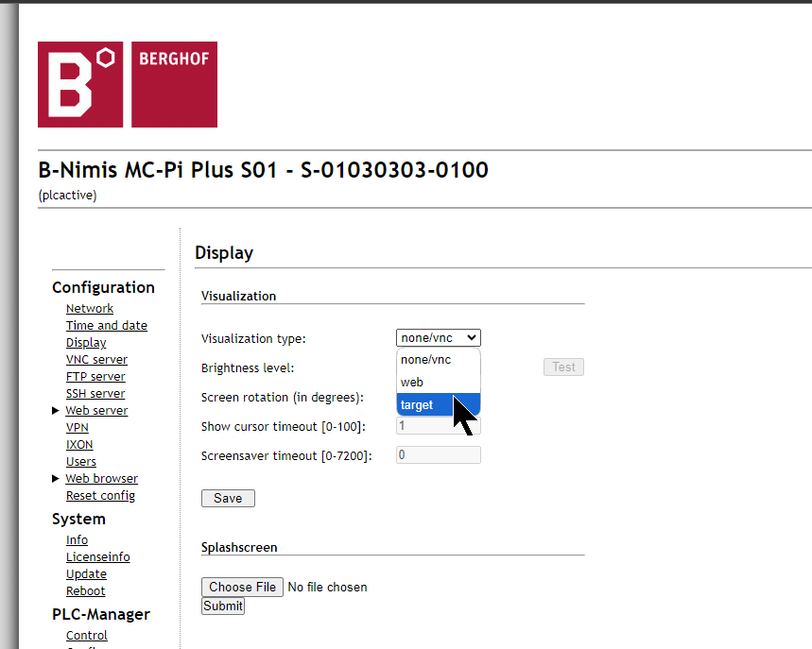Image resolution: width=812 pixels, height=649 pixels.
Task: Click the Configuration sidebar heading
Action: coord(104,287)
